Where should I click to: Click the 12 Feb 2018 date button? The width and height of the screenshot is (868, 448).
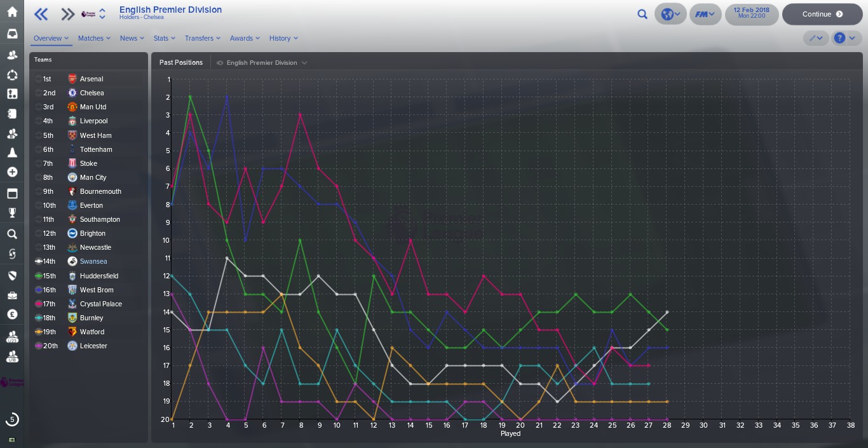click(752, 14)
